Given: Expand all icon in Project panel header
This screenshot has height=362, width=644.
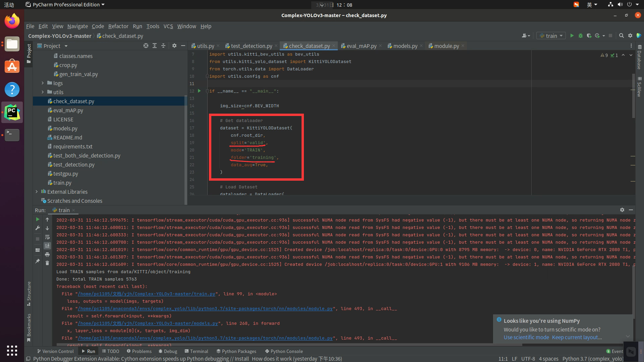Looking at the screenshot, I should pos(155,46).
